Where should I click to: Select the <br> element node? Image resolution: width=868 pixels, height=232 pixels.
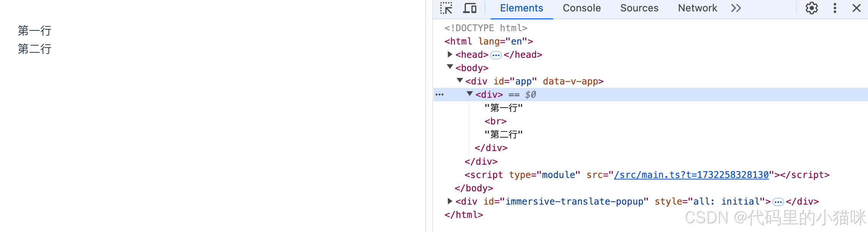(x=496, y=121)
